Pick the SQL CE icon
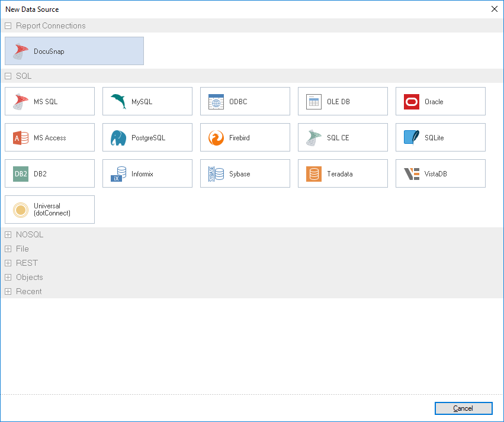Screen dimensions: 504x422 pos(314,138)
